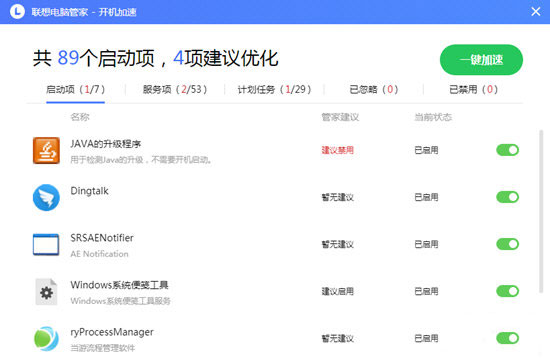The width and height of the screenshot is (550, 361).
Task: Open the 服务项 (2/53) tab
Action: tap(175, 89)
